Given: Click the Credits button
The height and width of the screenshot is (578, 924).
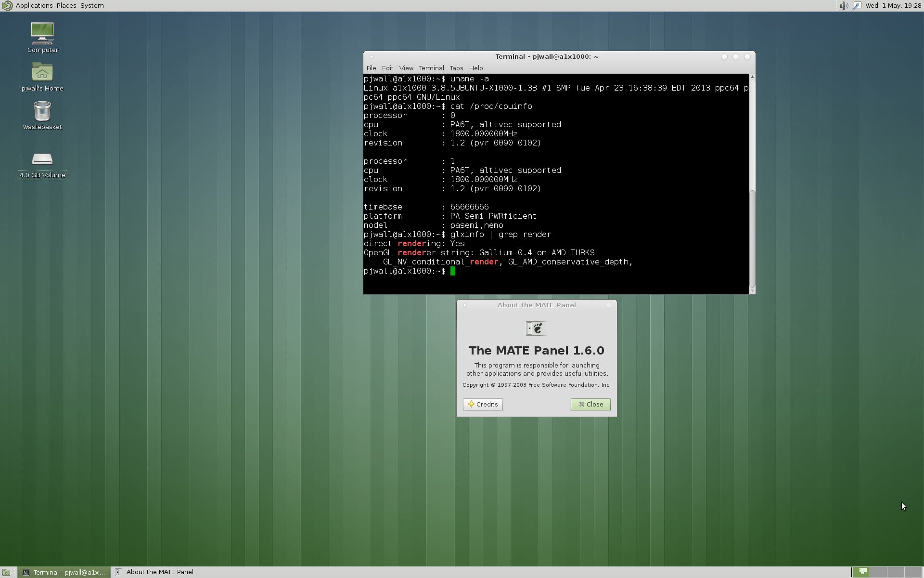Looking at the screenshot, I should [483, 404].
